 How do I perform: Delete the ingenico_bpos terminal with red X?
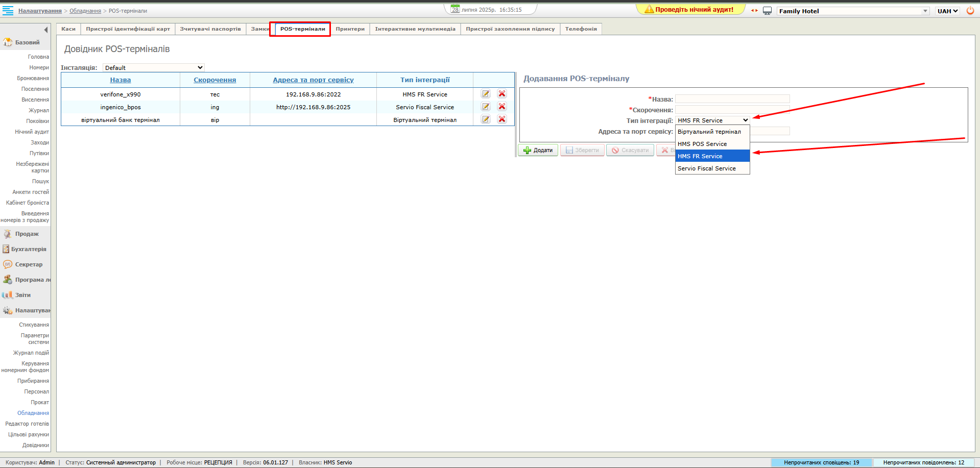pyautogui.click(x=502, y=107)
